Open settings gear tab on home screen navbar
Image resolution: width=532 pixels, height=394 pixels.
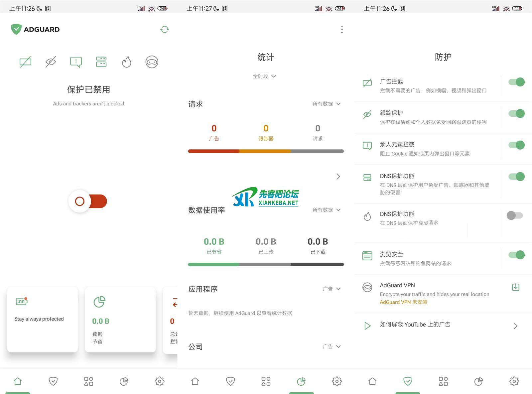tap(160, 381)
